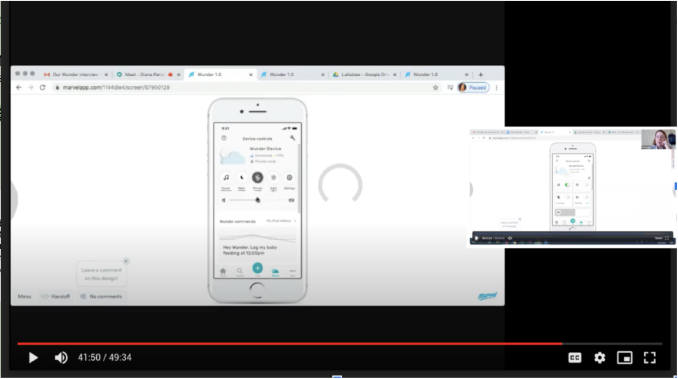Switch to miniplayer mode
Image resolution: width=678 pixels, height=379 pixels.
[625, 357]
